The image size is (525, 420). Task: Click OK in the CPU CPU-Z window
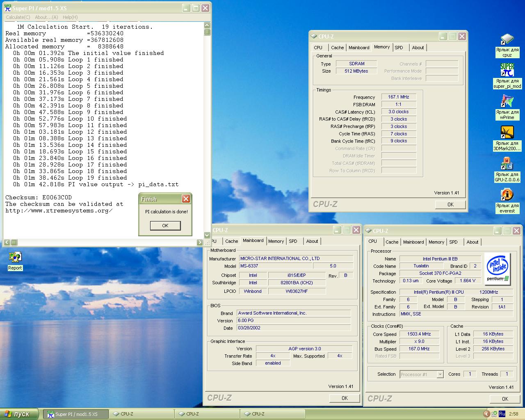pos(505,399)
